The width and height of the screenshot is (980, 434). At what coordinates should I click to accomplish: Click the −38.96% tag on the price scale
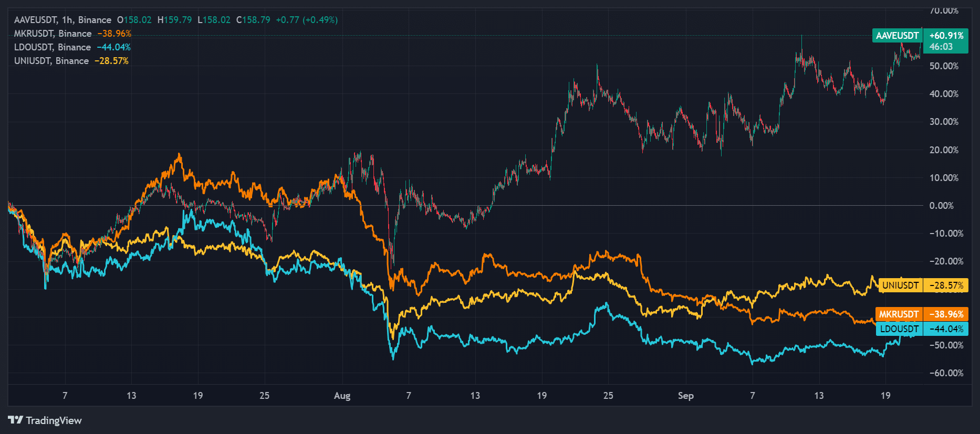946,314
